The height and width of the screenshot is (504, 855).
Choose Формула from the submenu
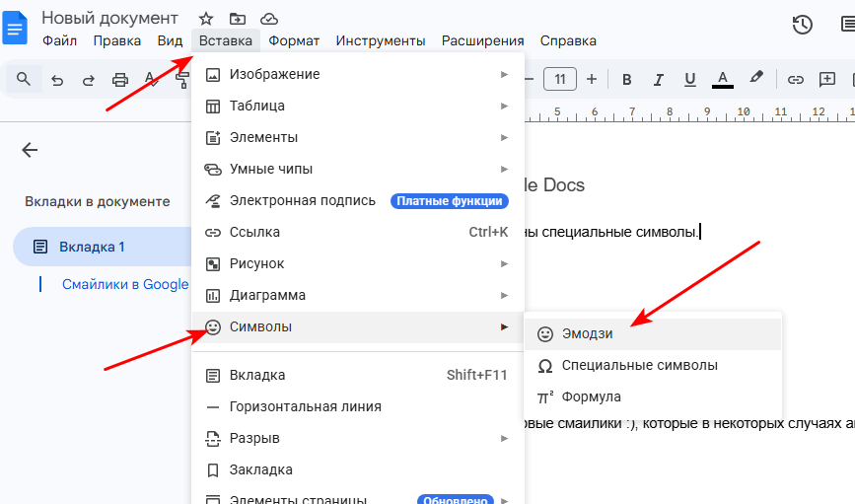[x=653, y=397]
